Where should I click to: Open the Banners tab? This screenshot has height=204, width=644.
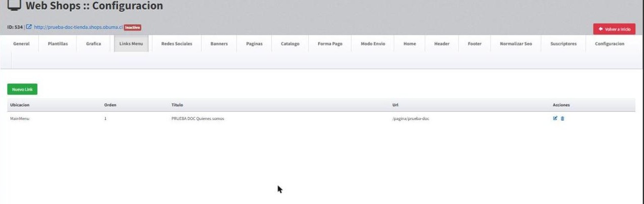[219, 44]
